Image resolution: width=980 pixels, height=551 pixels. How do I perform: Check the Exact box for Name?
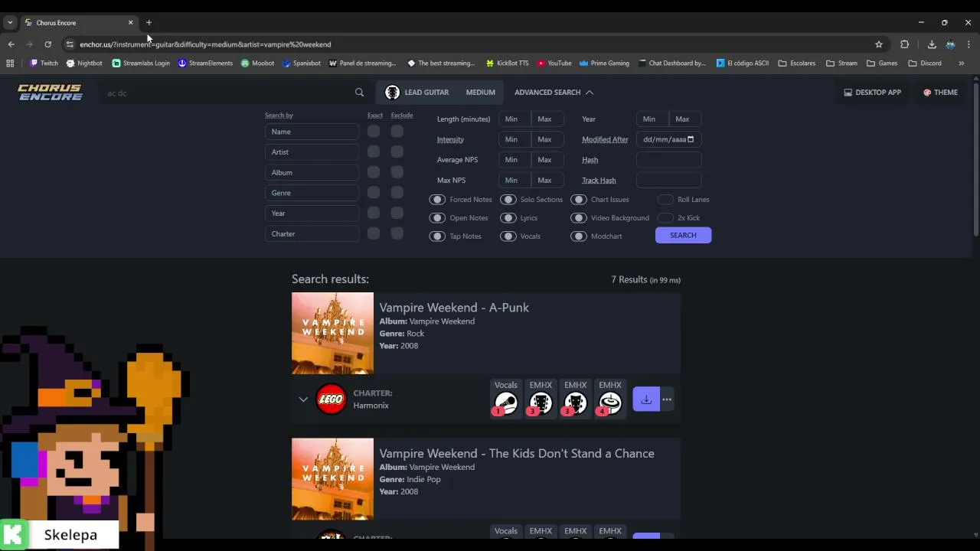coord(374,132)
